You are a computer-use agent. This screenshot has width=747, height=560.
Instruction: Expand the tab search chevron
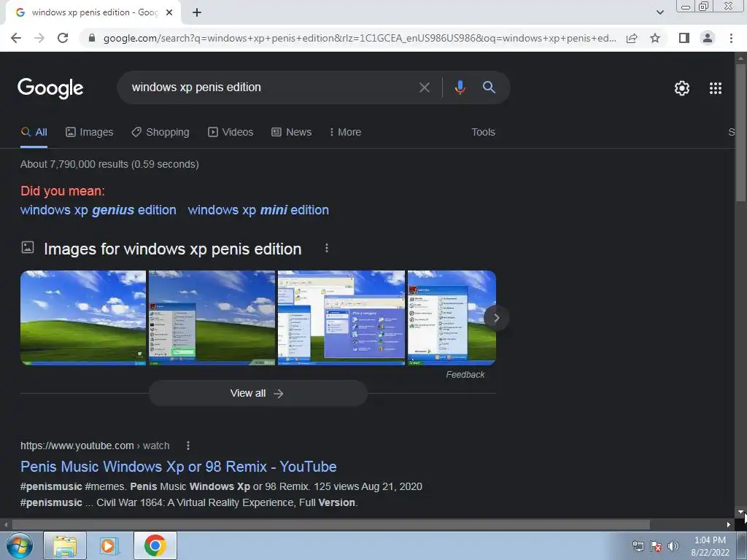[x=659, y=13]
